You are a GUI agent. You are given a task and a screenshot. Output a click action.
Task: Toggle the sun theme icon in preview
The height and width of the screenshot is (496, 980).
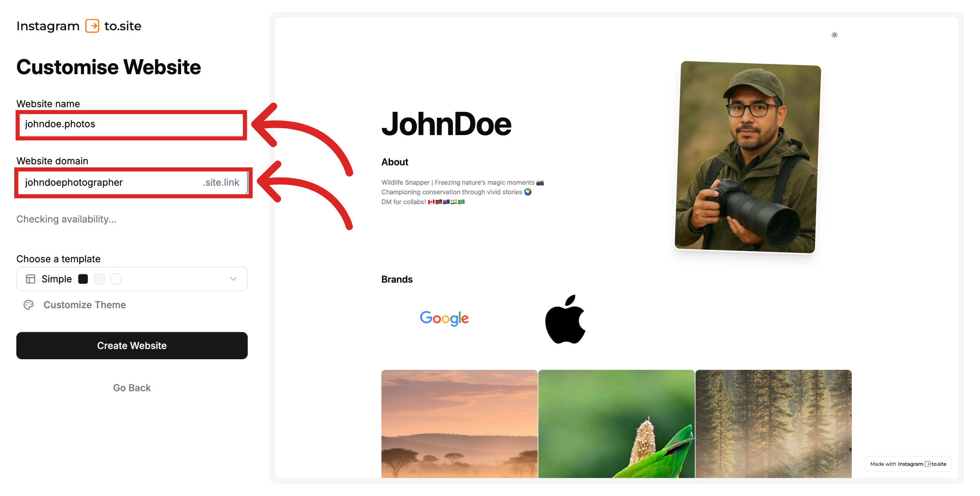tap(834, 35)
